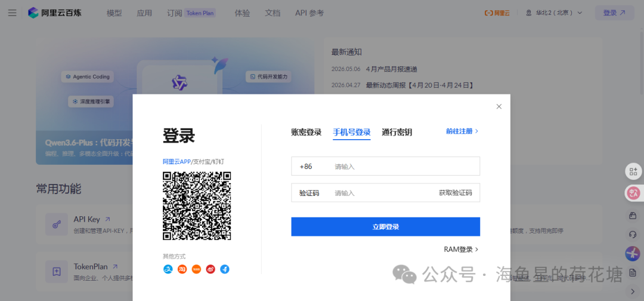The image size is (644, 301).
Task: Open the 4月产品月报速递 notice
Action: point(391,69)
